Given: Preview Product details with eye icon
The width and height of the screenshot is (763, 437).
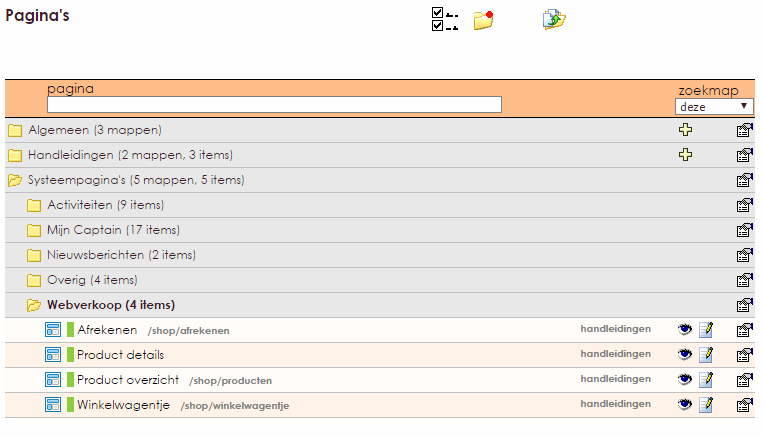Looking at the screenshot, I should (685, 354).
